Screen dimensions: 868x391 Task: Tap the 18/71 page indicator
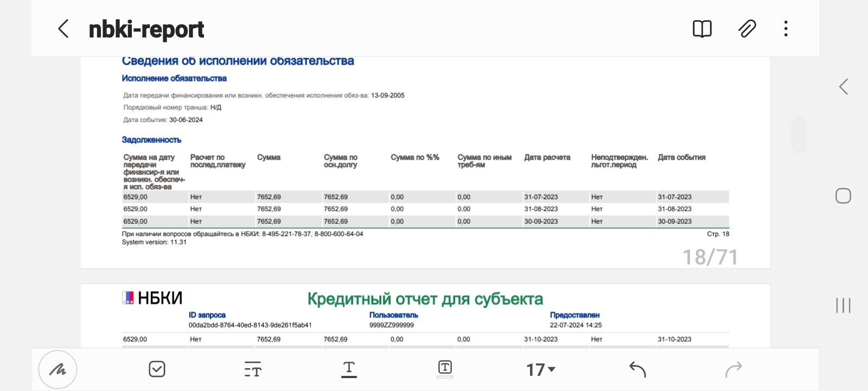click(710, 257)
